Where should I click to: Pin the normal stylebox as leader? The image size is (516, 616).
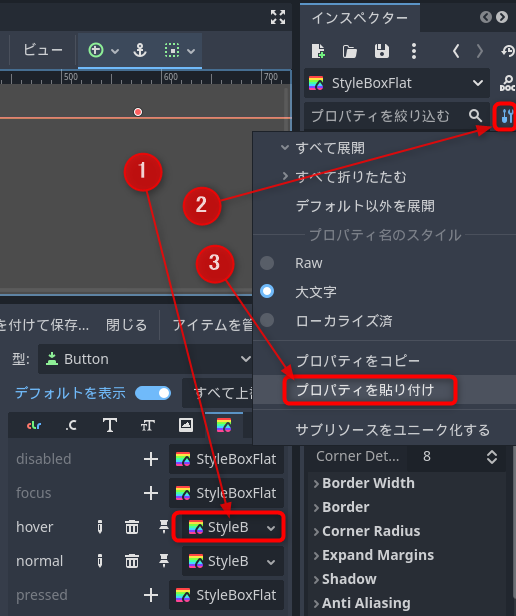pos(163,561)
